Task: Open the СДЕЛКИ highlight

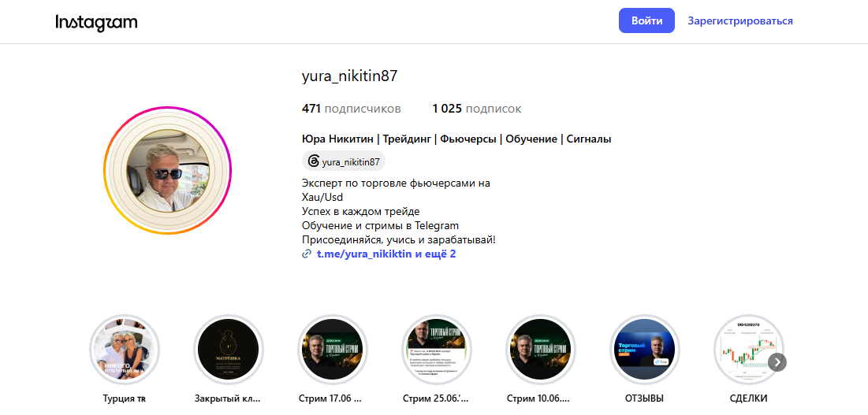Action: coord(748,350)
